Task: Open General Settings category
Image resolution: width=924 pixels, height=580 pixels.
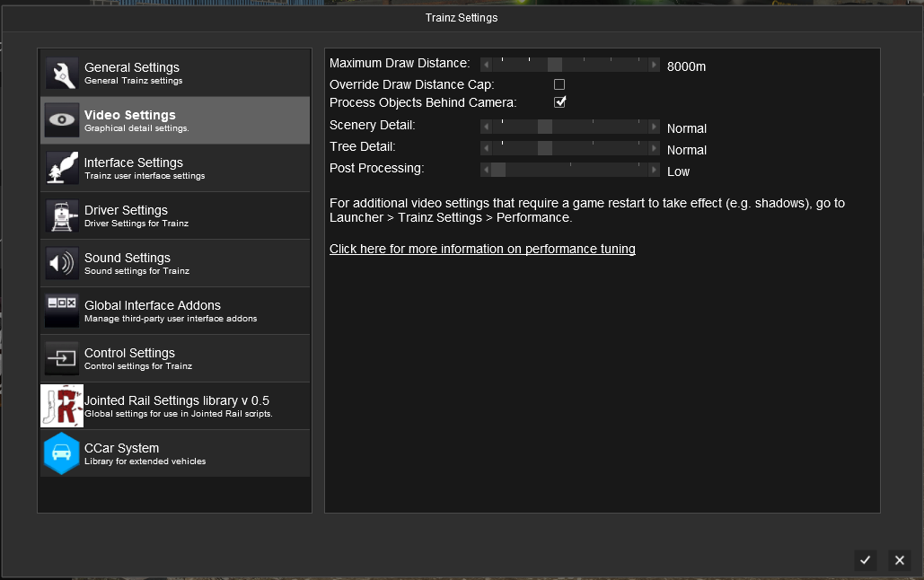Action: pyautogui.click(x=175, y=73)
